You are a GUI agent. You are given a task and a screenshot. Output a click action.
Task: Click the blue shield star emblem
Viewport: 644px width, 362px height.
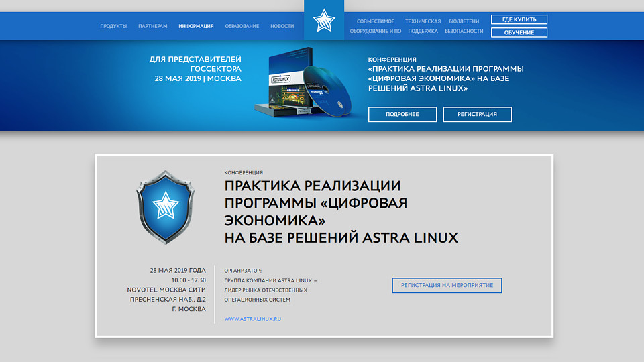pos(165,207)
